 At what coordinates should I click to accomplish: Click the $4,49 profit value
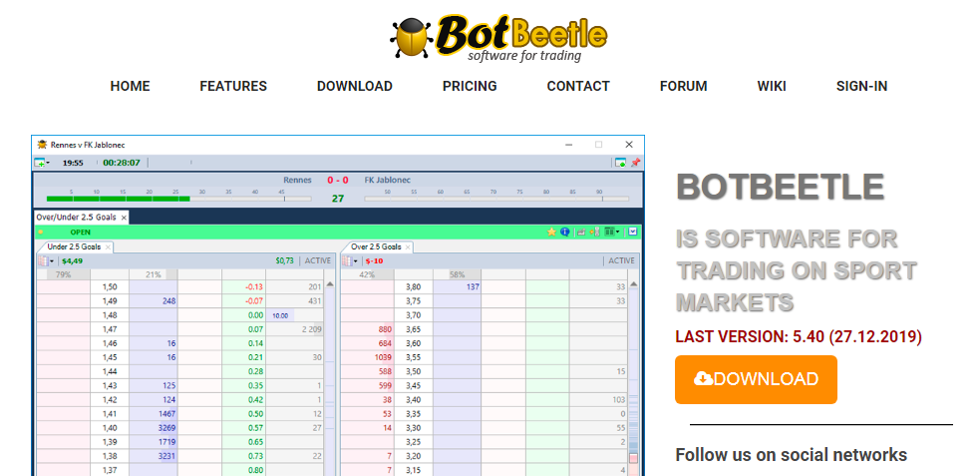pos(73,261)
